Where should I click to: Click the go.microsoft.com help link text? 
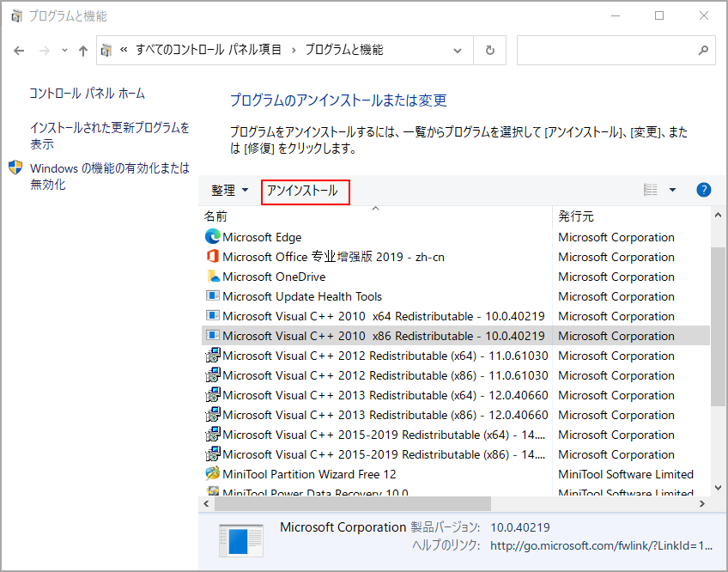click(x=601, y=545)
